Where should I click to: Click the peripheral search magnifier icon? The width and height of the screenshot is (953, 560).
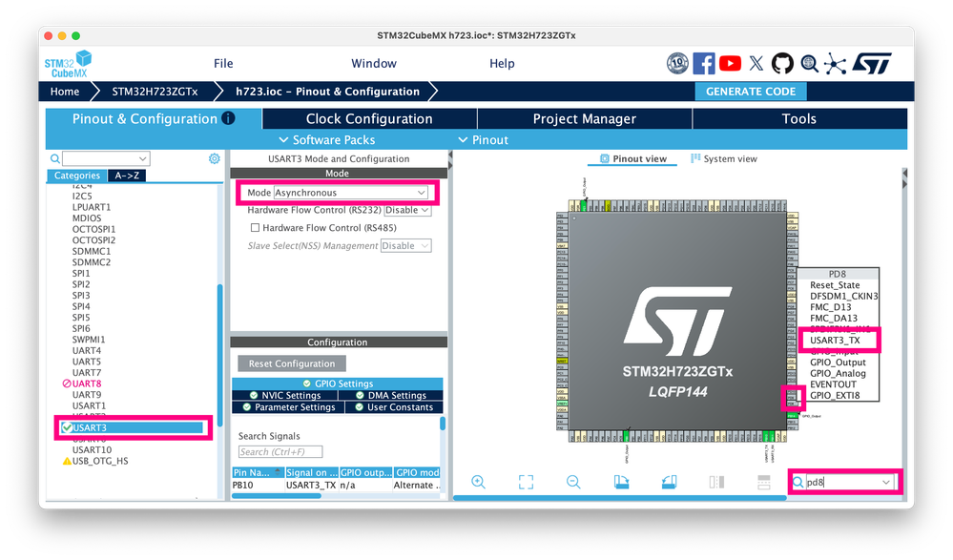point(54,158)
